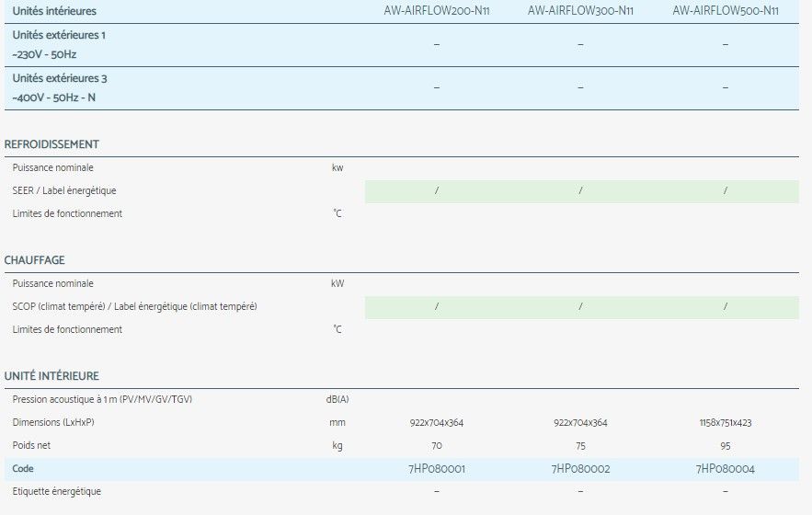The height and width of the screenshot is (515, 812).
Task: Click the '~230V - 50Hz' text
Action: click(x=44, y=54)
